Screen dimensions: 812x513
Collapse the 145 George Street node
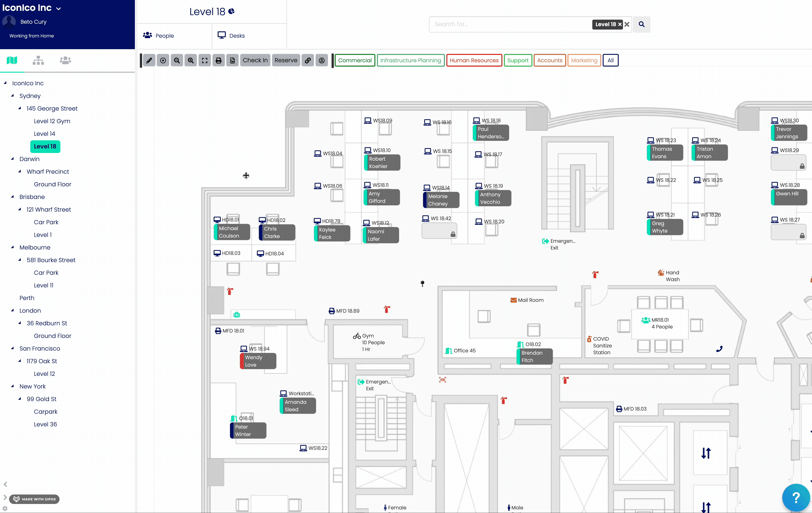point(20,108)
